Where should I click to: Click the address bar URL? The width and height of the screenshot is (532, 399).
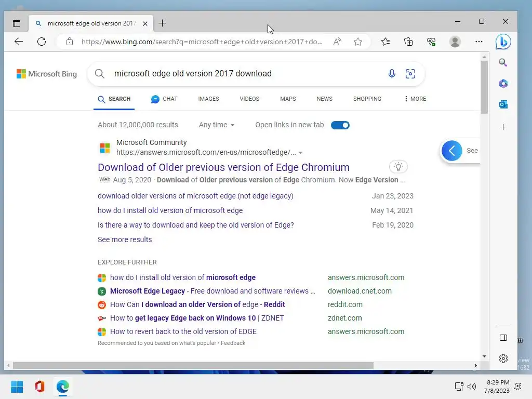click(x=202, y=42)
